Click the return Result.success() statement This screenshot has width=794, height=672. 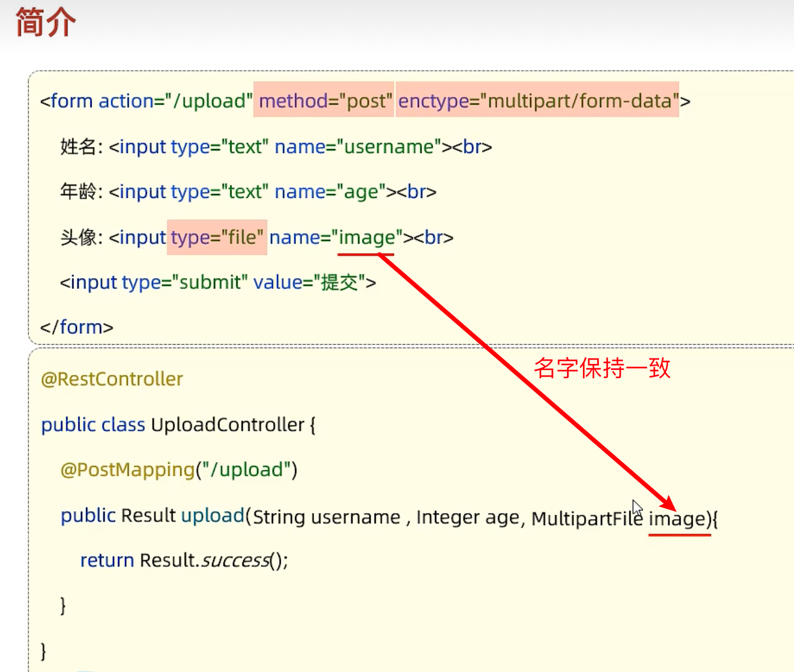(184, 560)
